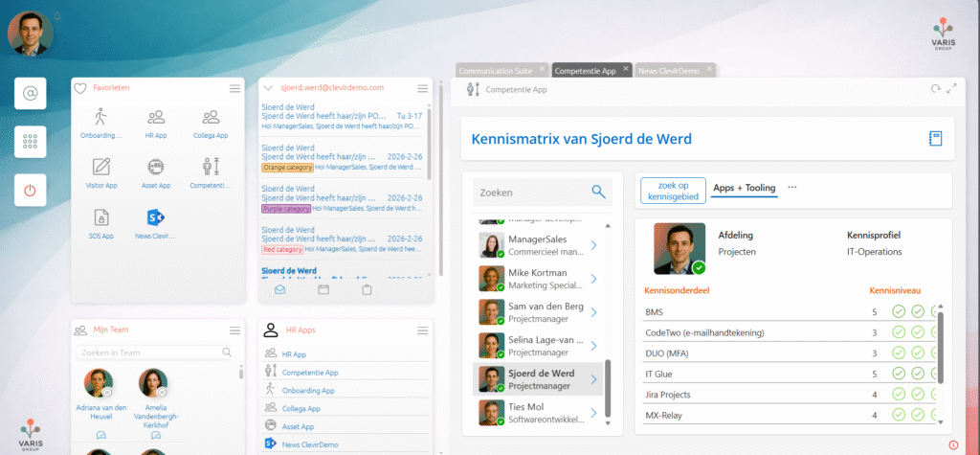Refresh the Competentie App panel
This screenshot has width=980, height=455.
[935, 89]
